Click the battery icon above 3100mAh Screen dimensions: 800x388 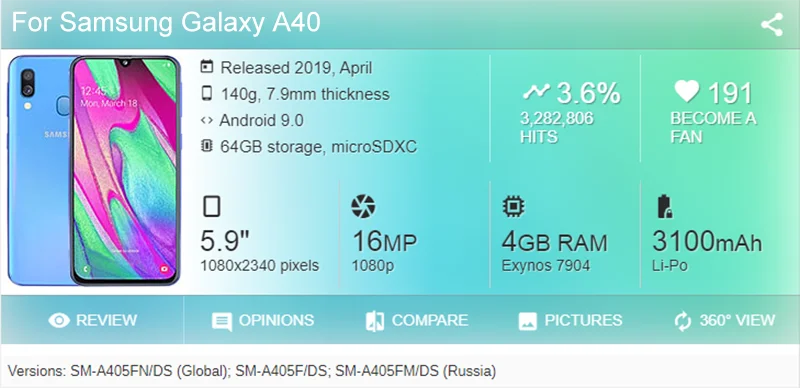pyautogui.click(x=665, y=206)
